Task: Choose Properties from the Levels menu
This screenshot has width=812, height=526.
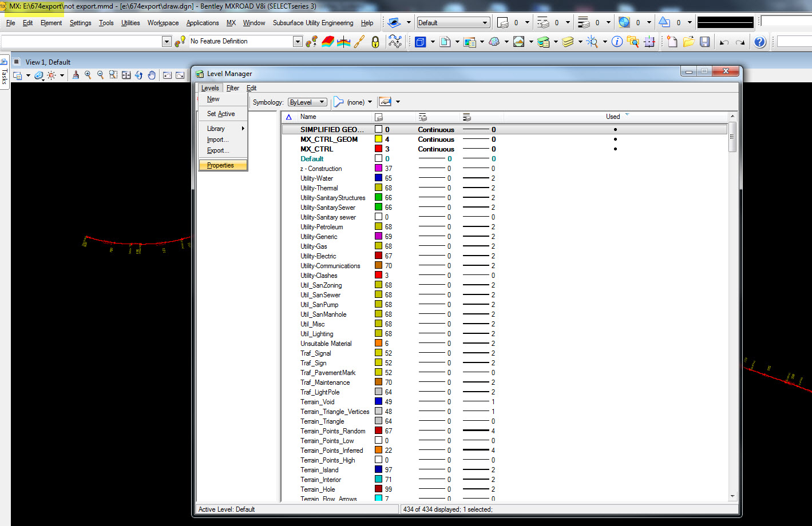Action: pos(223,165)
